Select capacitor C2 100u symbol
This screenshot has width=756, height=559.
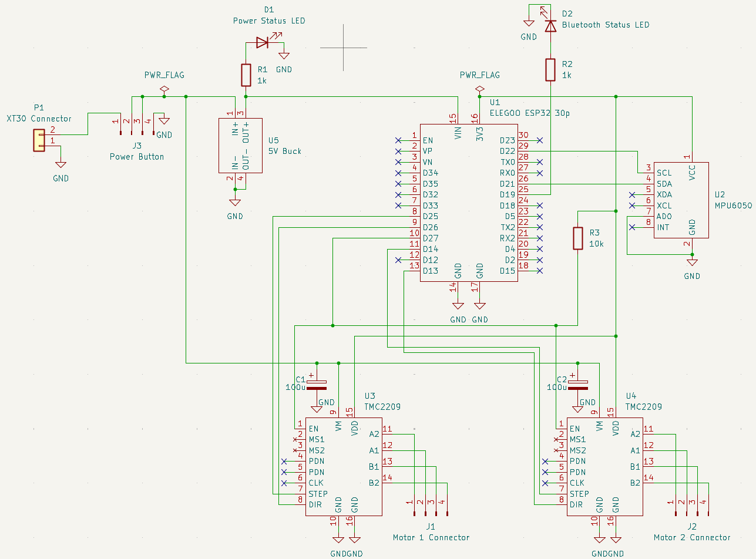[x=578, y=384]
